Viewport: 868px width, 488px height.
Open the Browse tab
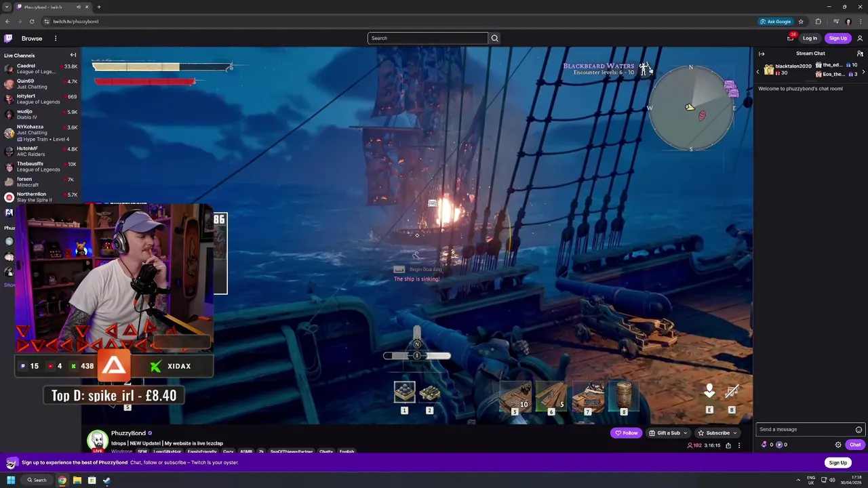click(x=32, y=39)
